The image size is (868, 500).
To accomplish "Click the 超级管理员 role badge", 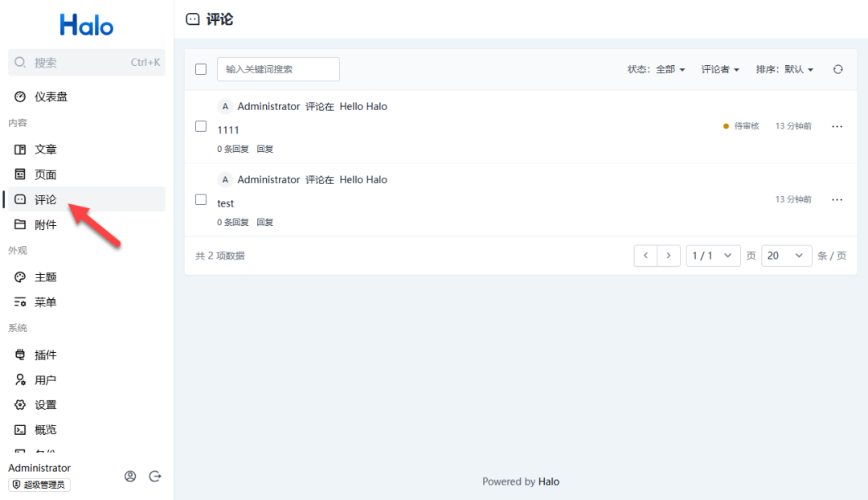I will pos(39,485).
